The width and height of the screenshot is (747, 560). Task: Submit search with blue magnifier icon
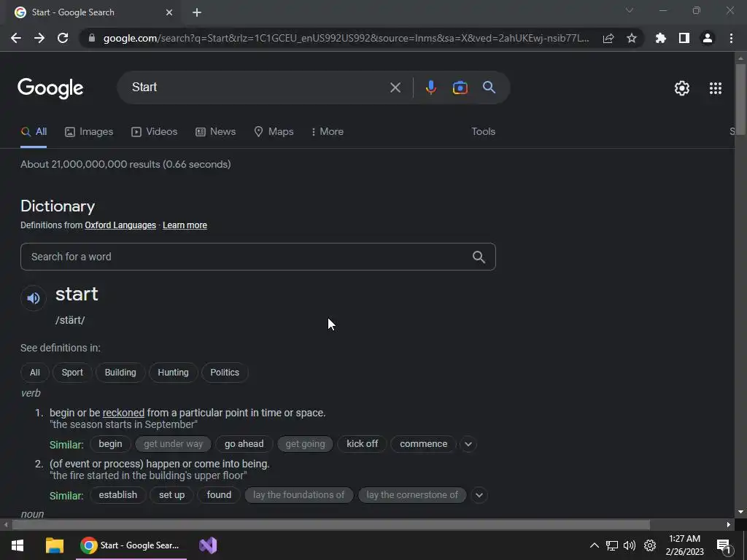[x=489, y=87]
